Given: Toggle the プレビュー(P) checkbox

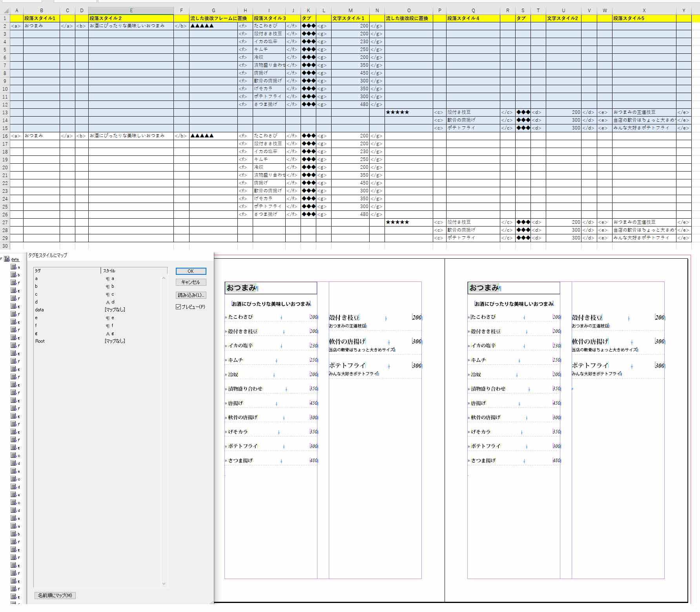Looking at the screenshot, I should 179,307.
